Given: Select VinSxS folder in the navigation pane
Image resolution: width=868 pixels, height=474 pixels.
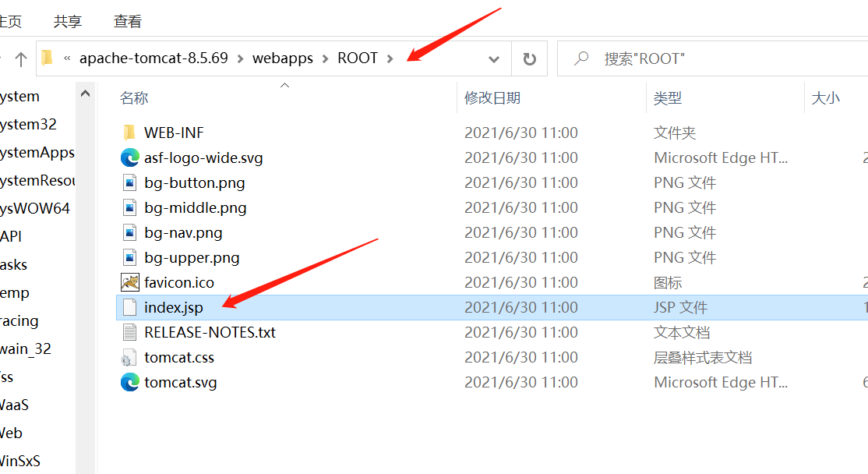Looking at the screenshot, I should (x=20, y=462).
